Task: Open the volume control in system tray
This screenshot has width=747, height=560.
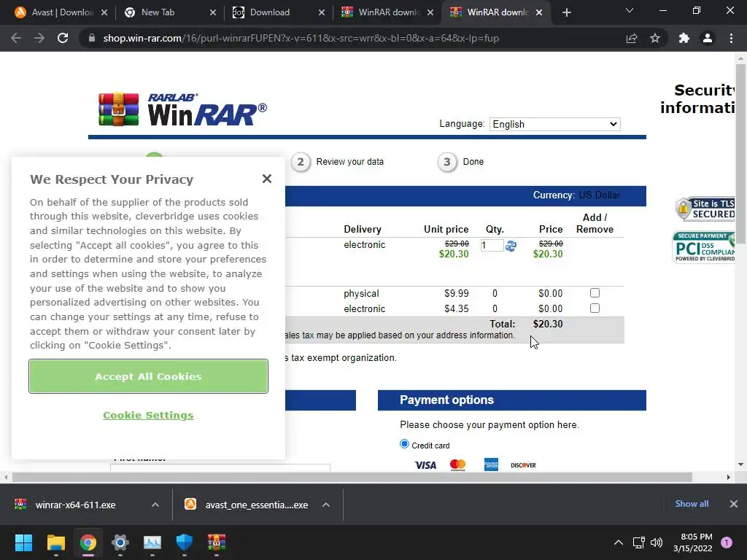Action: (657, 542)
